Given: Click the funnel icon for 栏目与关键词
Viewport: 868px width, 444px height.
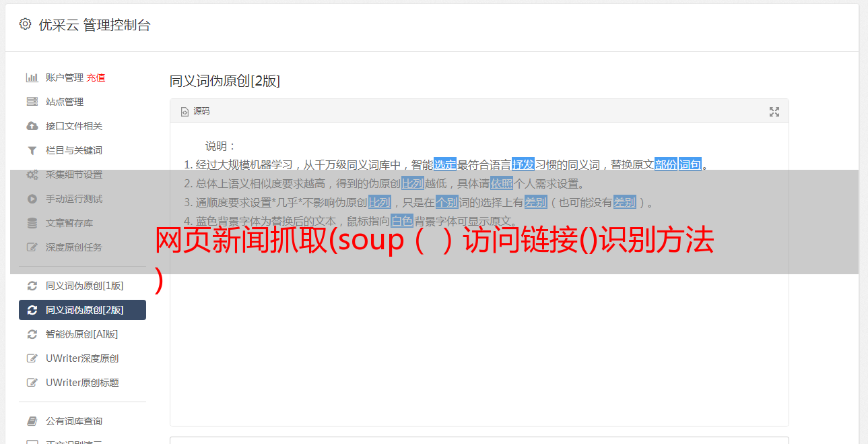Looking at the screenshot, I should (x=32, y=150).
